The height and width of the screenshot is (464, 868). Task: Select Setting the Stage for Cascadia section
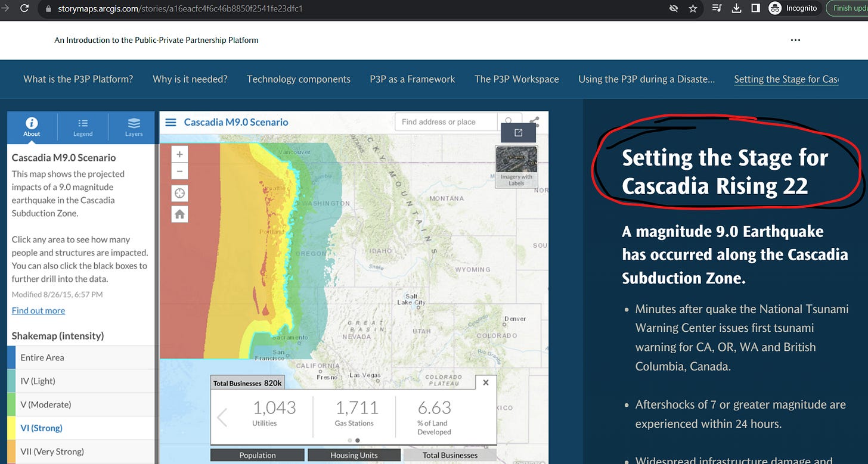tap(786, 79)
